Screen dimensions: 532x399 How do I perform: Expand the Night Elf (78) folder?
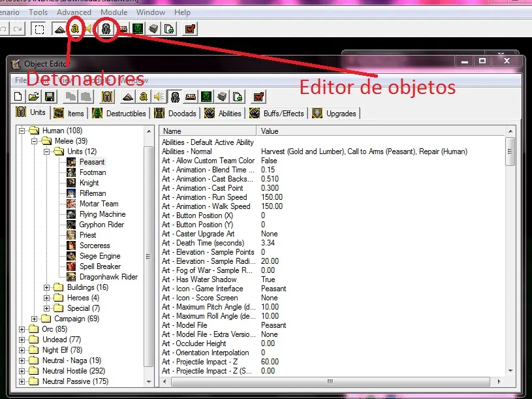(22, 350)
